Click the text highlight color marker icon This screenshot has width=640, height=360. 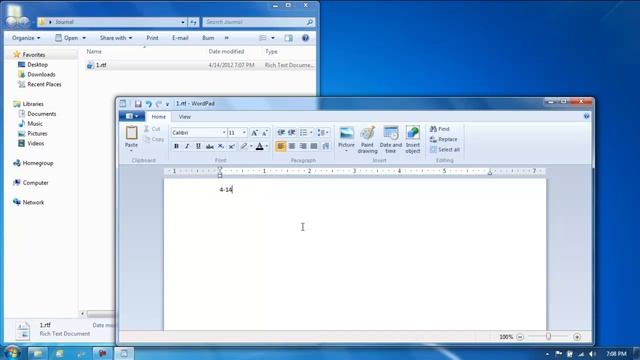pos(243,146)
